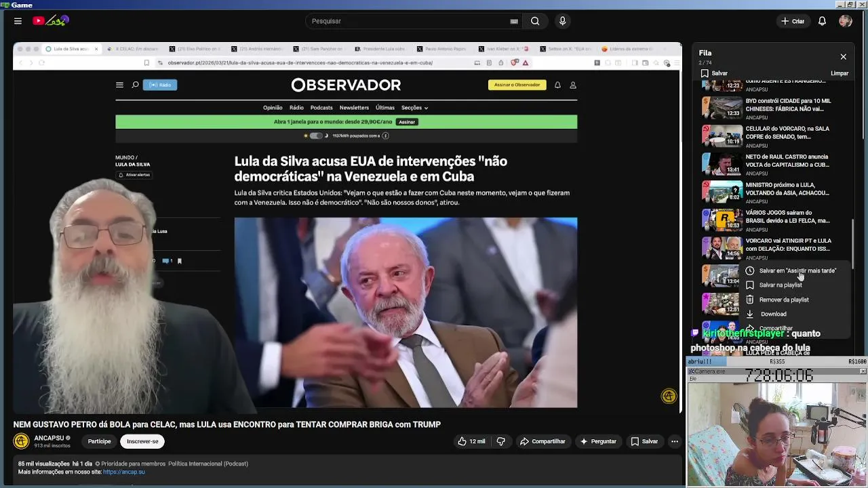Open the on-screen keyboard in search box
868x488 pixels.
pos(514,21)
